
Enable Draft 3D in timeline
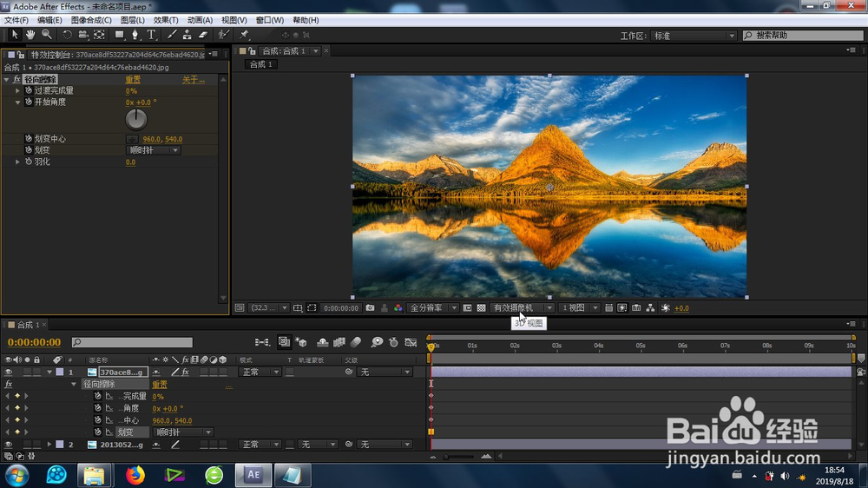(301, 342)
